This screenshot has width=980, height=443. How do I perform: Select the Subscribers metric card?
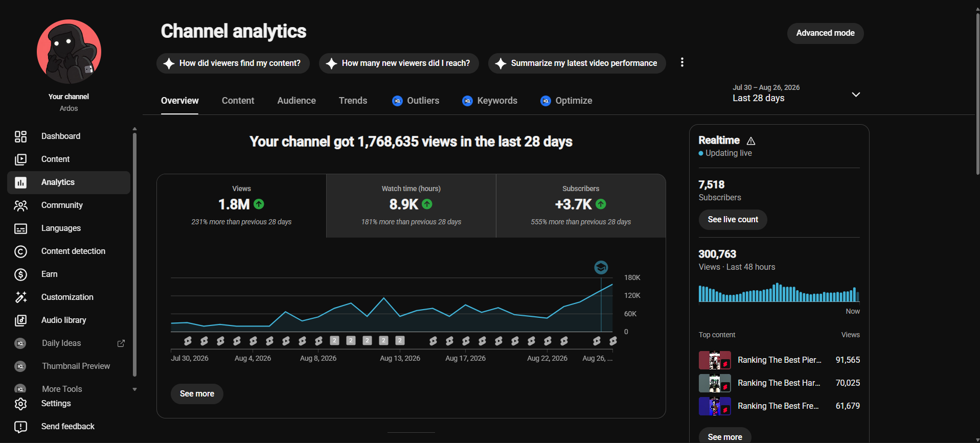pos(581,205)
